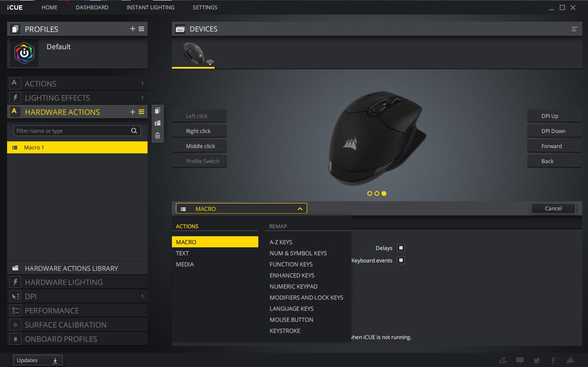Select the Macro 1 action row
Image resolution: width=588 pixels, height=367 pixels.
point(77,148)
